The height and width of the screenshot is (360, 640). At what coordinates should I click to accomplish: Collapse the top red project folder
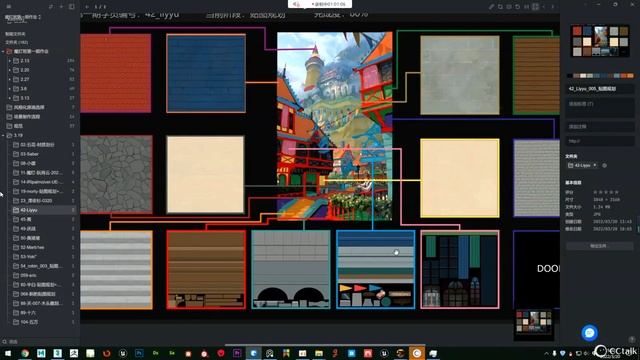(x=3, y=51)
